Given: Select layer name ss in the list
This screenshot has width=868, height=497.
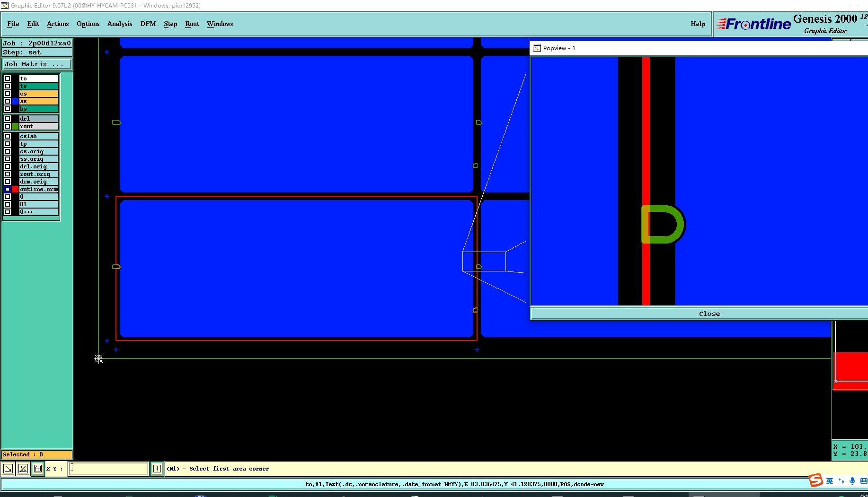Looking at the screenshot, I should [39, 101].
